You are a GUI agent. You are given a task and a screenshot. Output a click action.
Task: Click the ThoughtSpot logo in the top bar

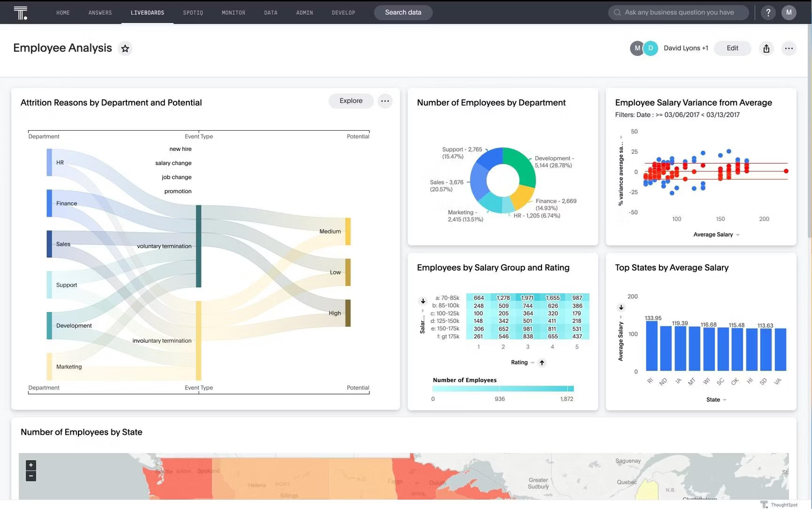(21, 12)
